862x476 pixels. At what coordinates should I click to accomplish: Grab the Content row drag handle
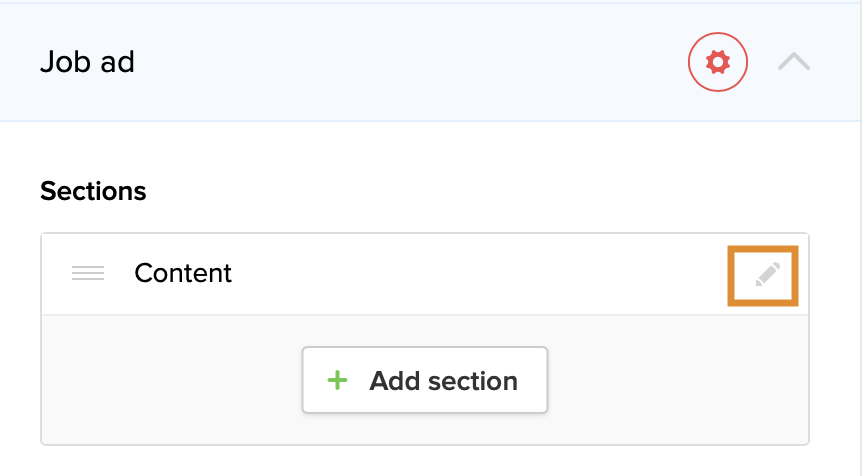tap(88, 274)
